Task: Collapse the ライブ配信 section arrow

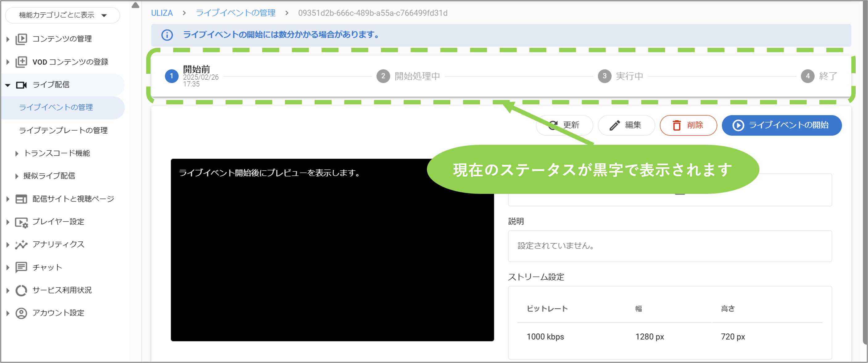Action: click(x=8, y=85)
